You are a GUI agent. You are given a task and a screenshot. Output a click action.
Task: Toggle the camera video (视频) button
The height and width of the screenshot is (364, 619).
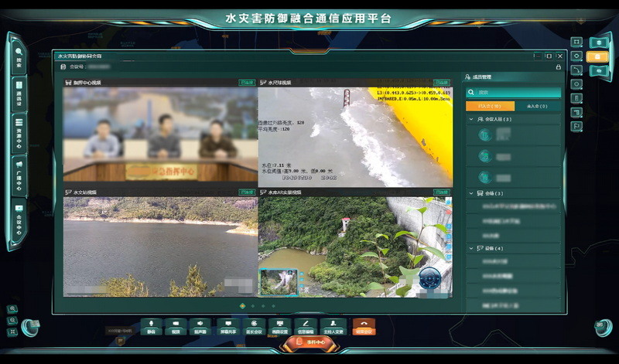point(176,325)
